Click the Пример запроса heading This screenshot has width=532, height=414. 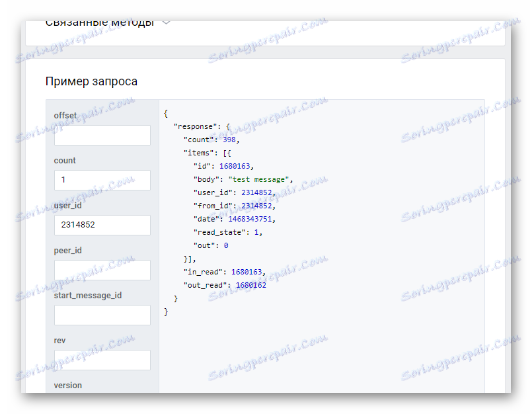pyautogui.click(x=91, y=81)
